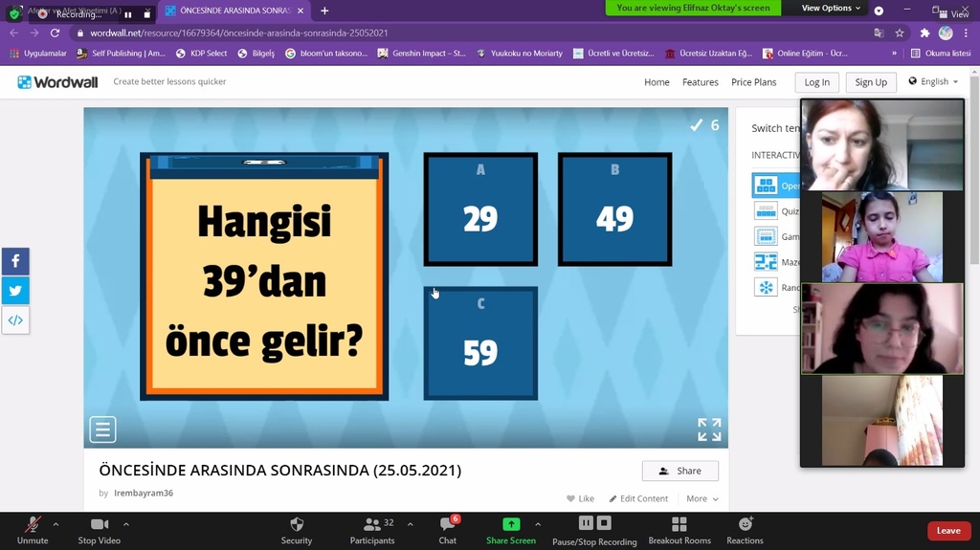
Task: Share on Facebook sidebar icon
Action: click(x=15, y=261)
